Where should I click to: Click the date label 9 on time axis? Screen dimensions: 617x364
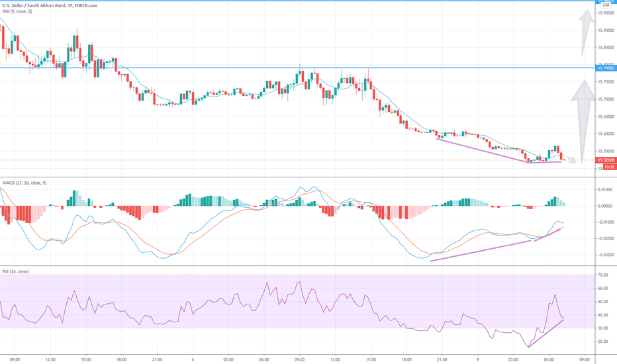point(478,359)
